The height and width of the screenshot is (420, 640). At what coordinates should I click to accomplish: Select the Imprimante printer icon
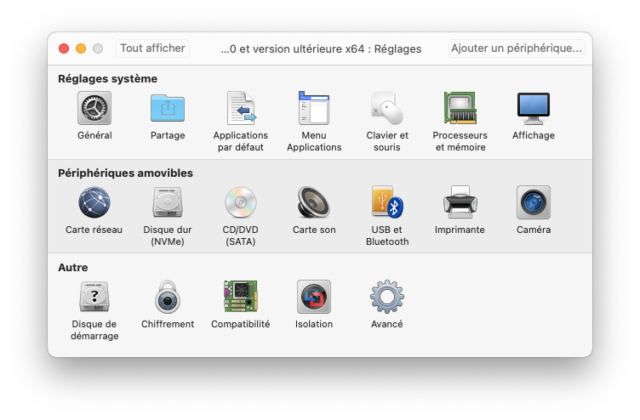point(460,202)
